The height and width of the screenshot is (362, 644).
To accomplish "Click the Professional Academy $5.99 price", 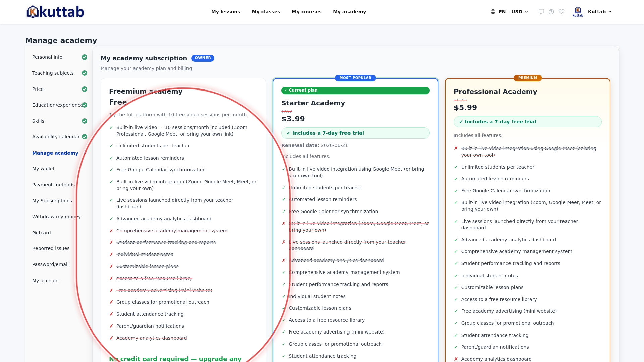I will click(x=465, y=108).
